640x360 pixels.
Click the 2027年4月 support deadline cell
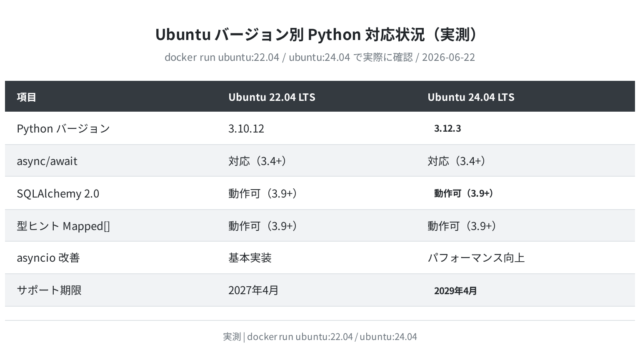point(253,290)
